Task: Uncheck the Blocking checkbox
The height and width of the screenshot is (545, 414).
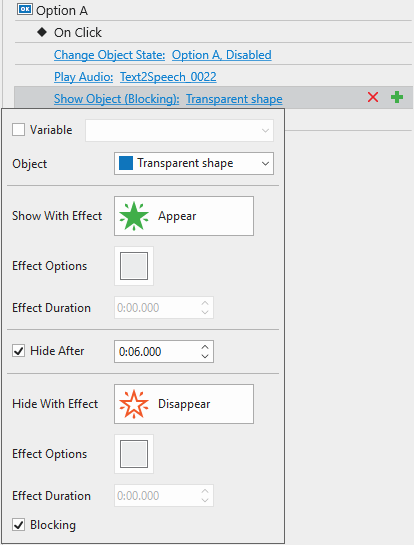Action: [x=18, y=524]
